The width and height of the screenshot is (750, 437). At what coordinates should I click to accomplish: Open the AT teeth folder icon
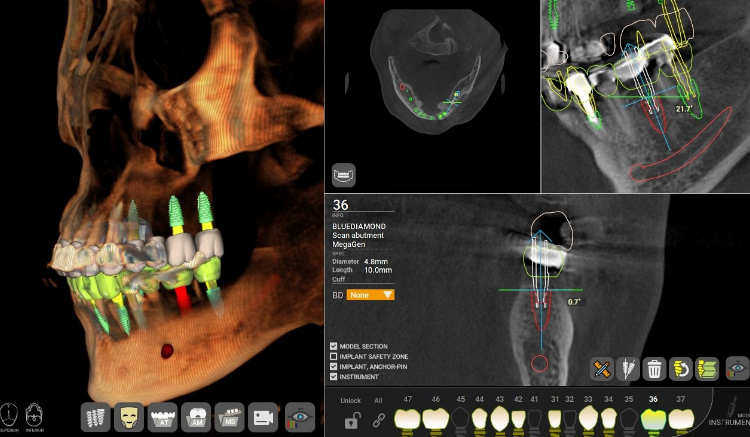(x=162, y=416)
